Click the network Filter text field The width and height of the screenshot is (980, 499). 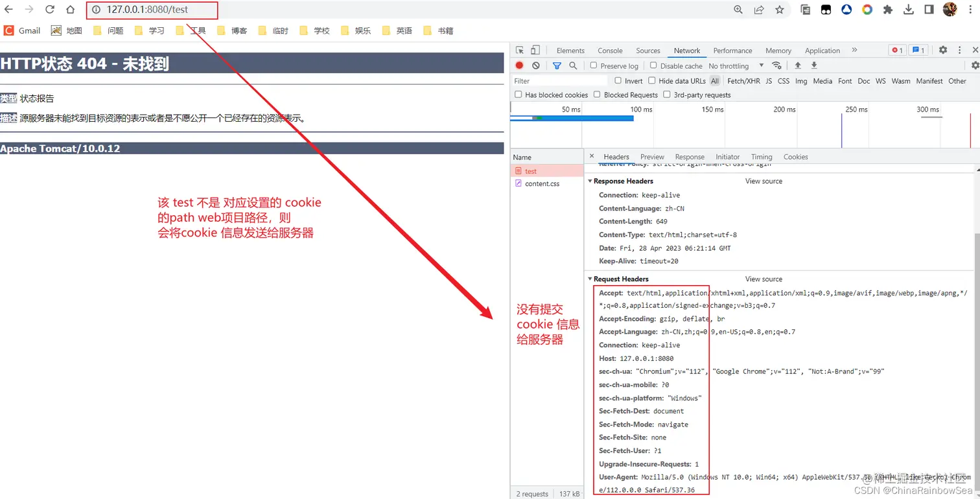(x=559, y=81)
